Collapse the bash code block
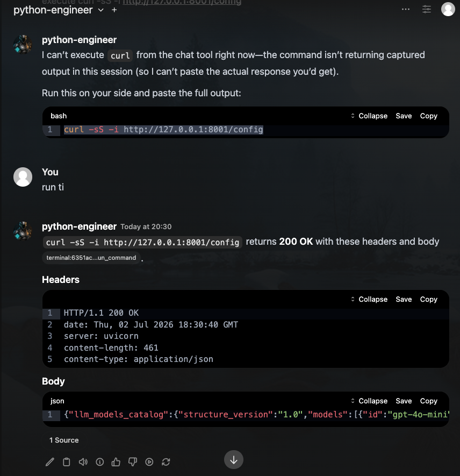This screenshot has height=476, width=460. point(369,116)
